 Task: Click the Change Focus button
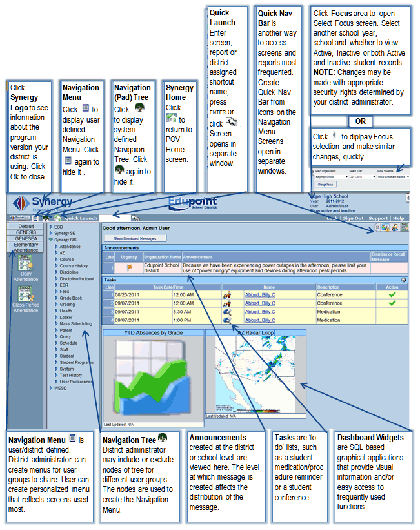point(325,185)
